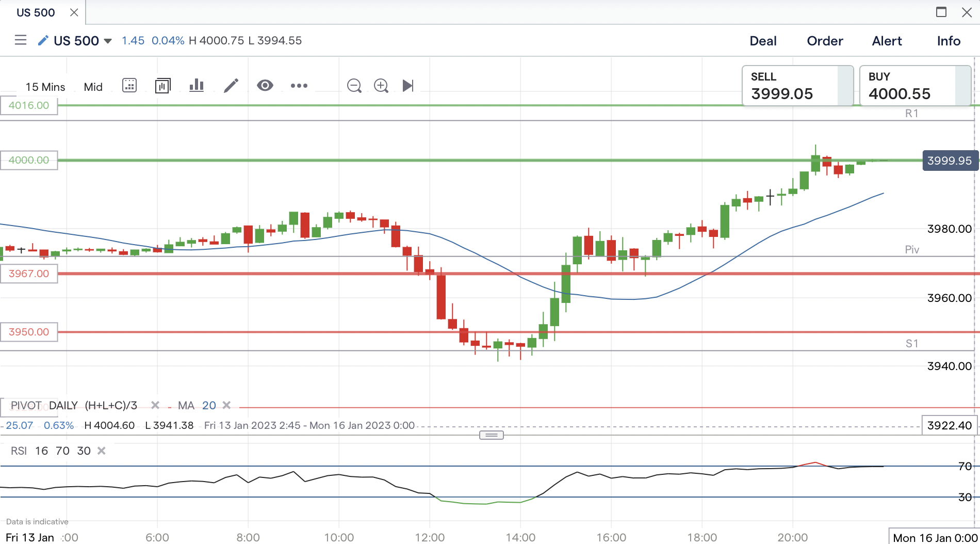Select the 4016.00 green level label

(x=29, y=105)
